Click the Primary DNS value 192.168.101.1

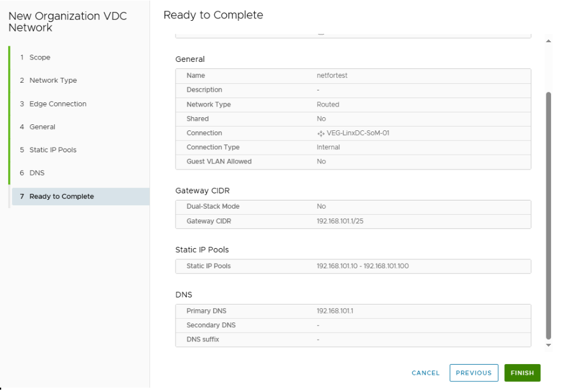click(334, 311)
